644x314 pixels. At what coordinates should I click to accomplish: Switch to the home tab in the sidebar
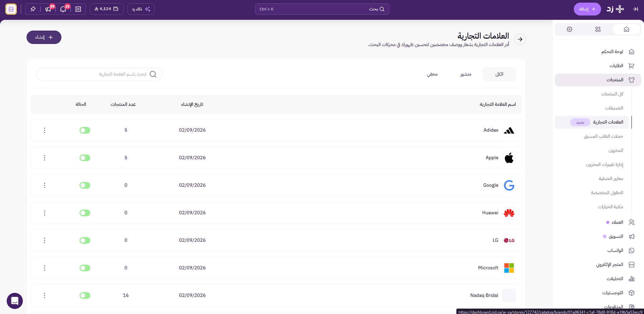tap(627, 29)
